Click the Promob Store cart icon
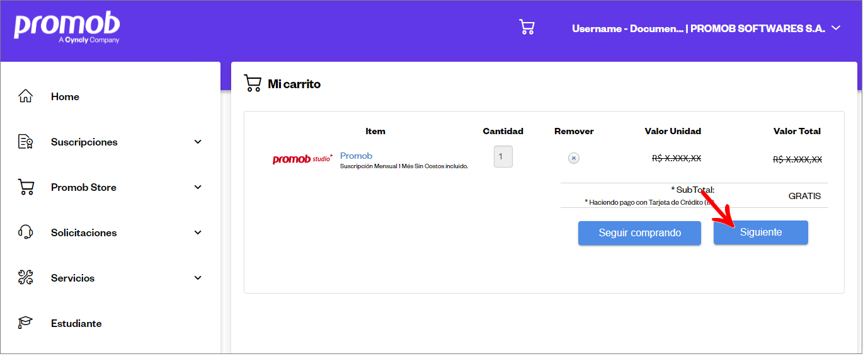The width and height of the screenshot is (868, 361). tap(25, 187)
